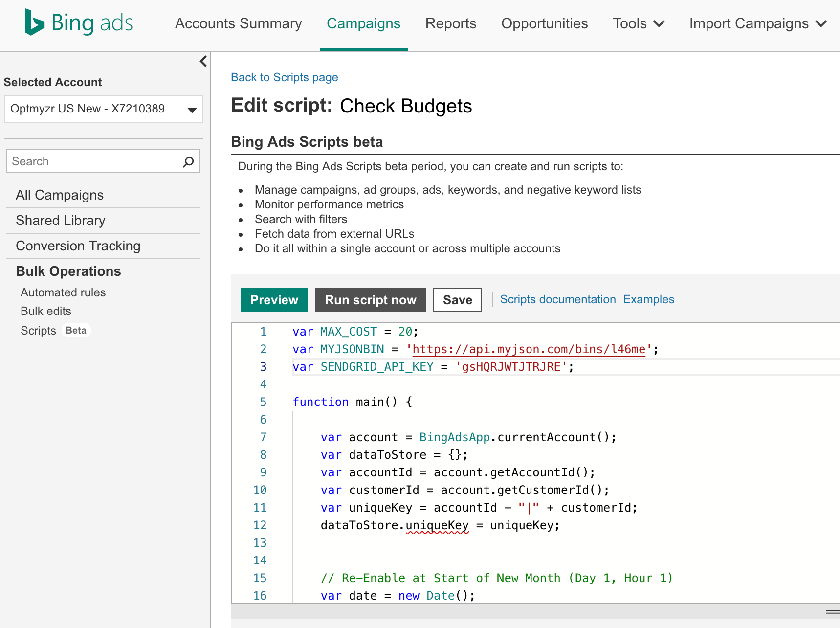840x628 pixels.
Task: Click code line with MAX_COST
Action: (355, 332)
